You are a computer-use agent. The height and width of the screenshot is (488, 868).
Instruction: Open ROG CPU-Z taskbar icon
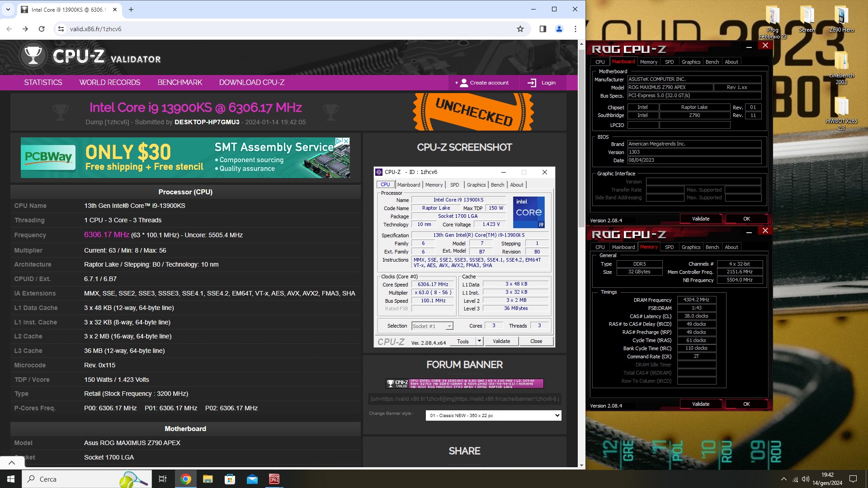(274, 479)
